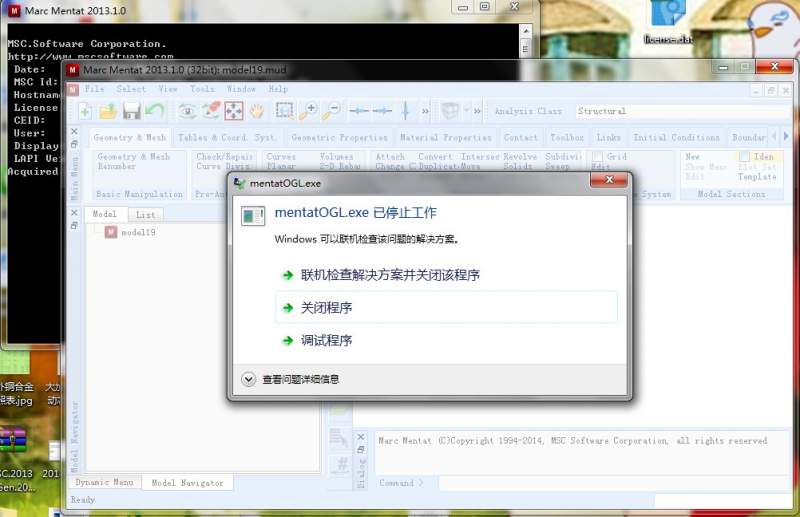Switch to Tables & Coord. Syst. tab
Screen dimensions: 800x517
coord(227,137)
